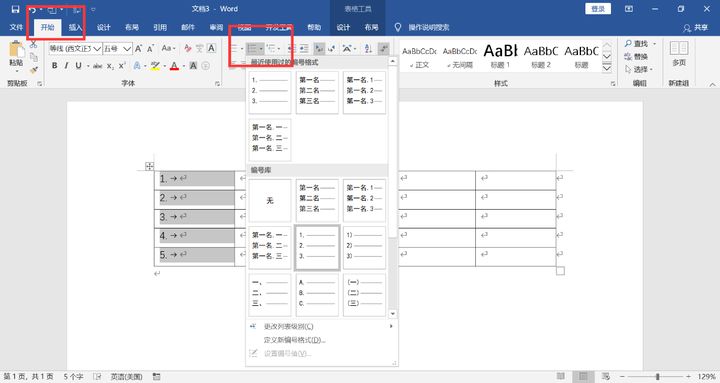Viewport: 720px width, 383px height.
Task: Click the Cut scissors icon
Action: [34, 45]
